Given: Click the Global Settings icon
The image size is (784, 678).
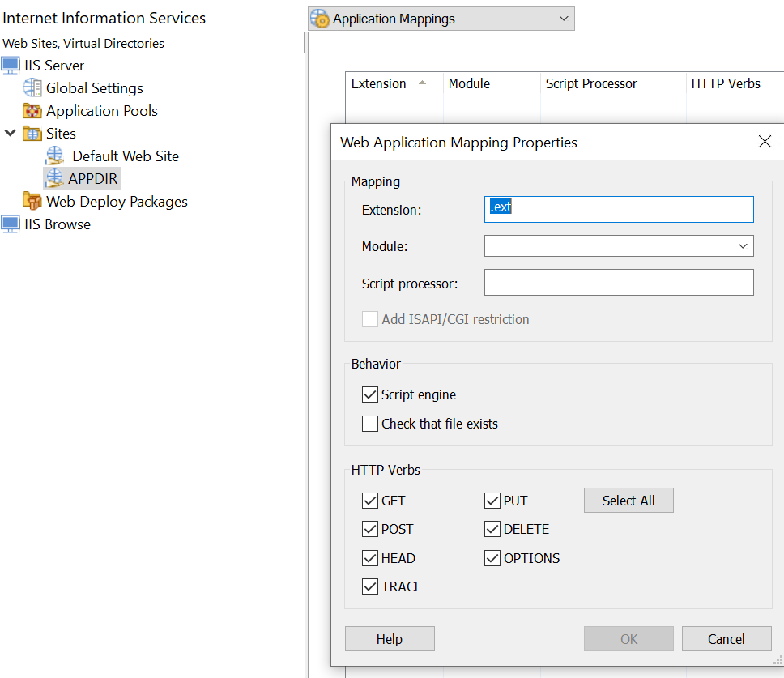Looking at the screenshot, I should [32, 88].
